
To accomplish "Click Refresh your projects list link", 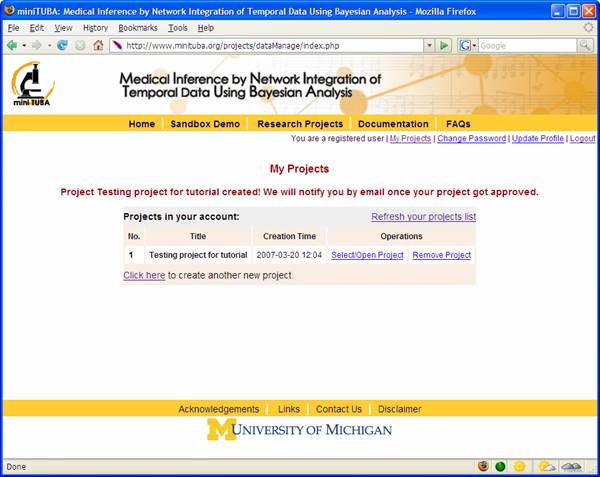I will click(x=424, y=217).
